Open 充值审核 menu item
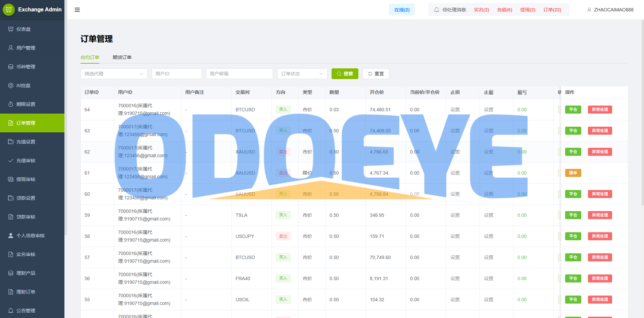The width and height of the screenshot is (644, 318). click(32, 161)
